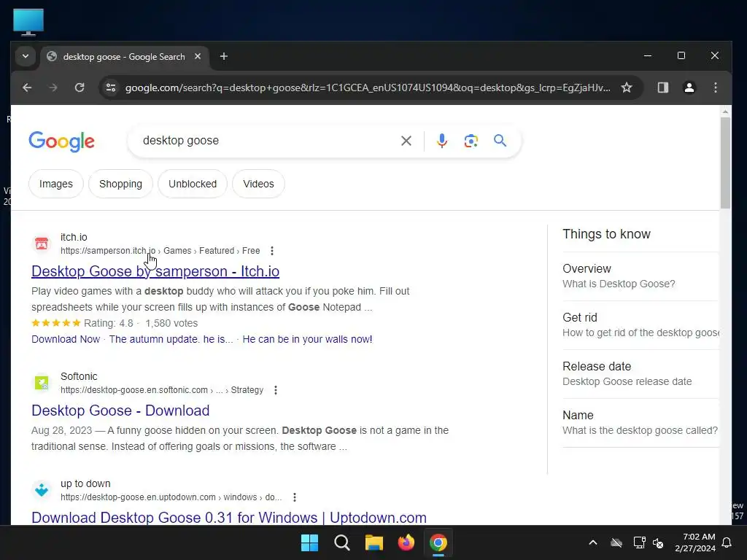Open the Windows Start menu
Image resolution: width=747 pixels, height=560 pixels.
pyautogui.click(x=309, y=542)
